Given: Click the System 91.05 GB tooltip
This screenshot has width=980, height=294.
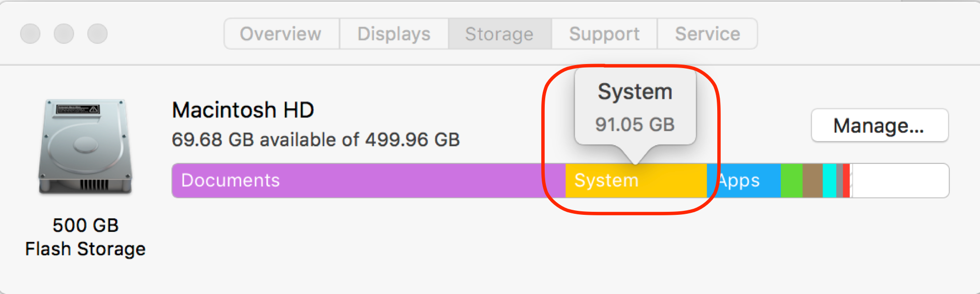Looking at the screenshot, I should pyautogui.click(x=635, y=108).
